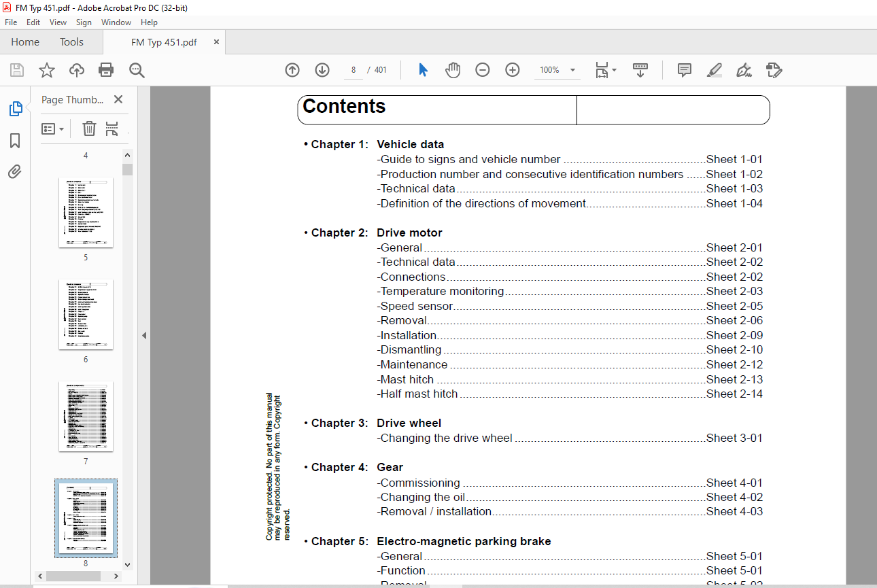The image size is (877, 588).
Task: Enable scrolling mode keyboard icon
Action: (x=640, y=70)
